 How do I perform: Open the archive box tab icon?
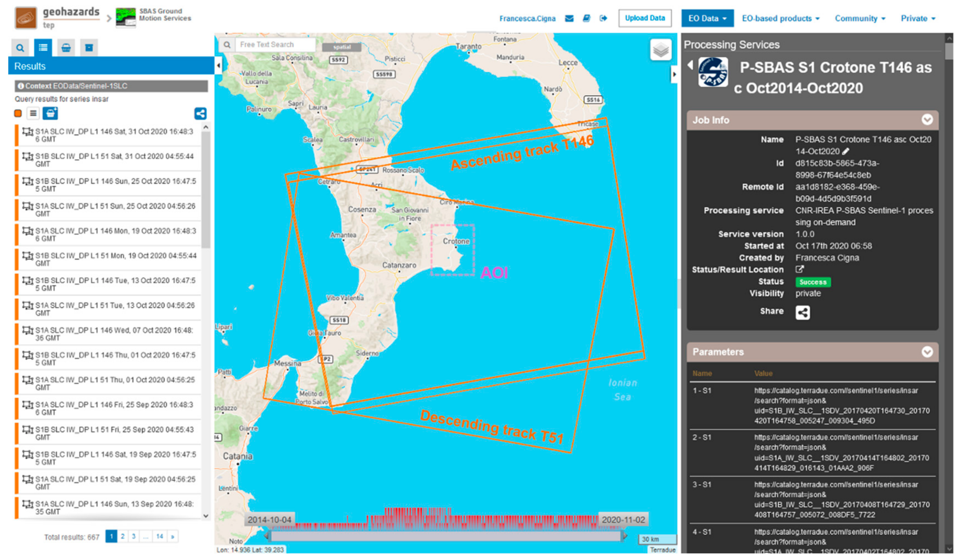coord(89,48)
